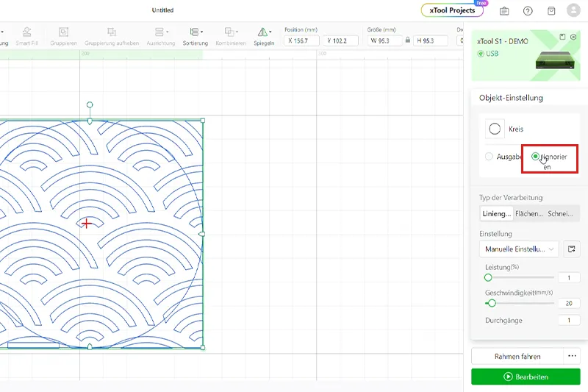This screenshot has width=588, height=392.
Task: Click the Smart Fill tool icon
Action: (26, 32)
